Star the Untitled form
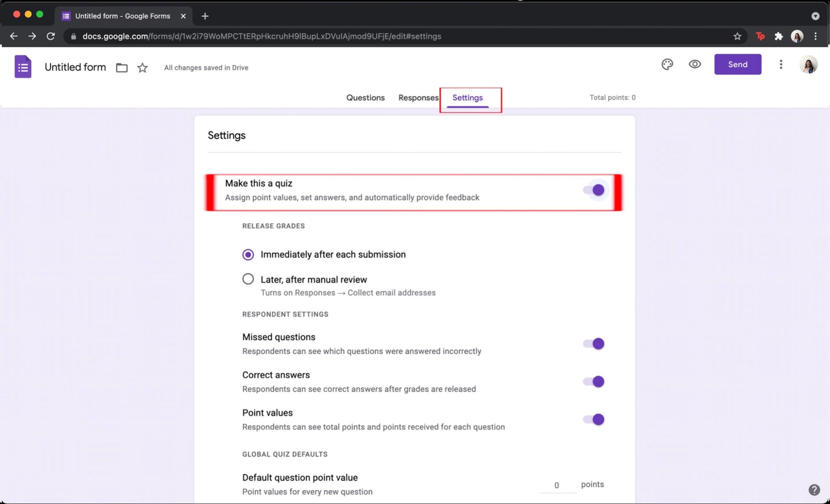The height and width of the screenshot is (504, 830). 142,67
